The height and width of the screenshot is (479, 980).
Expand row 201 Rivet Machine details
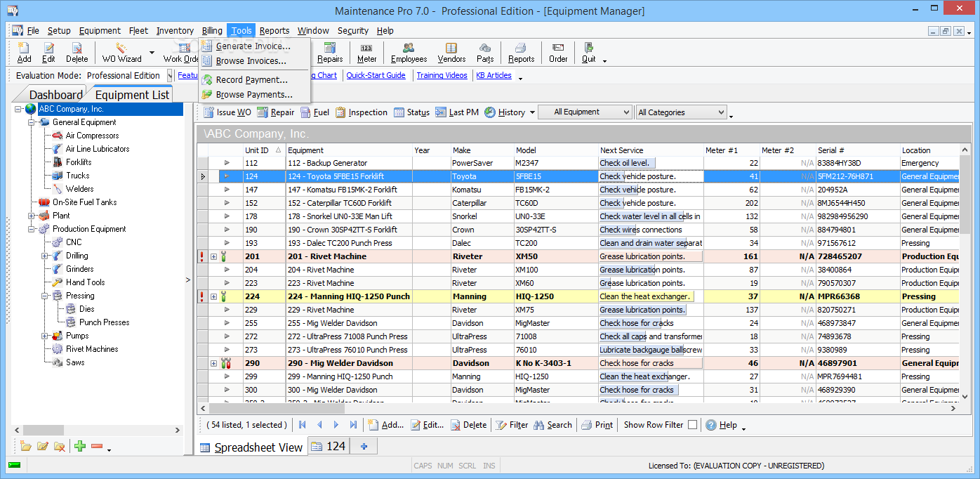[x=213, y=256]
